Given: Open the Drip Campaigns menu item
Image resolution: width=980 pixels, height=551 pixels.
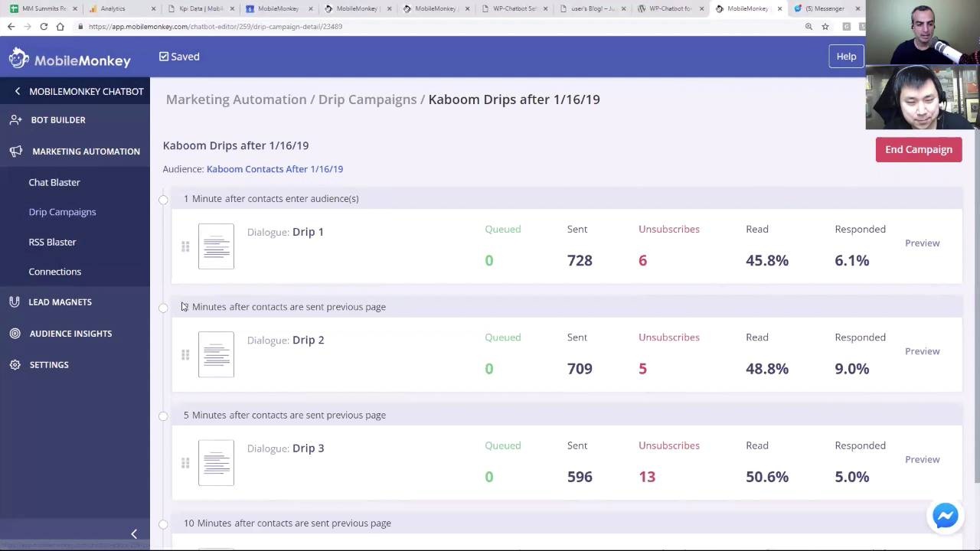Looking at the screenshot, I should coord(62,212).
